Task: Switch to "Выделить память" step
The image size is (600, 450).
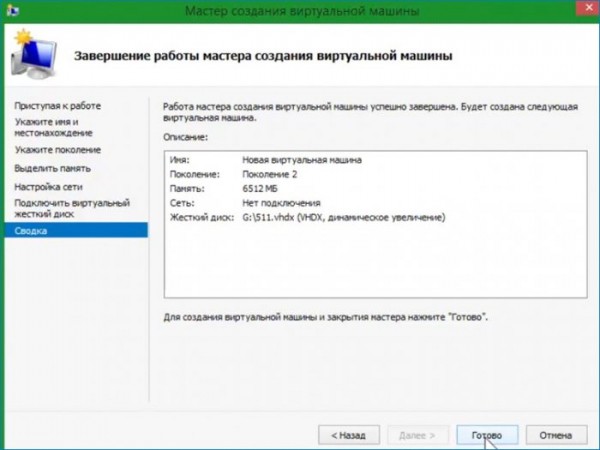Action: coord(53,168)
